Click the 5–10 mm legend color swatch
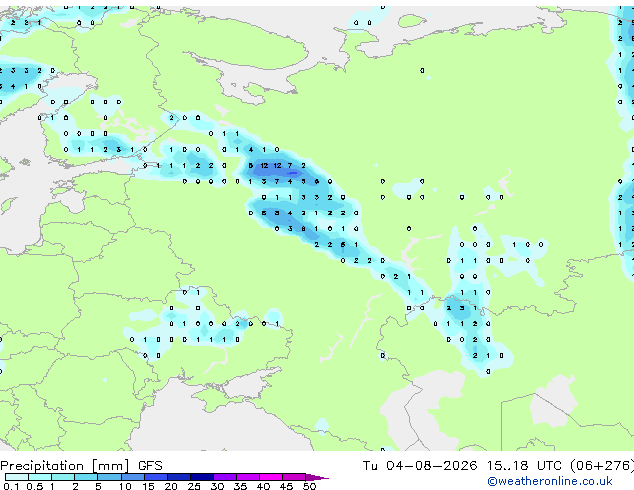Viewport: 634px width, 490px height. [x=109, y=477]
